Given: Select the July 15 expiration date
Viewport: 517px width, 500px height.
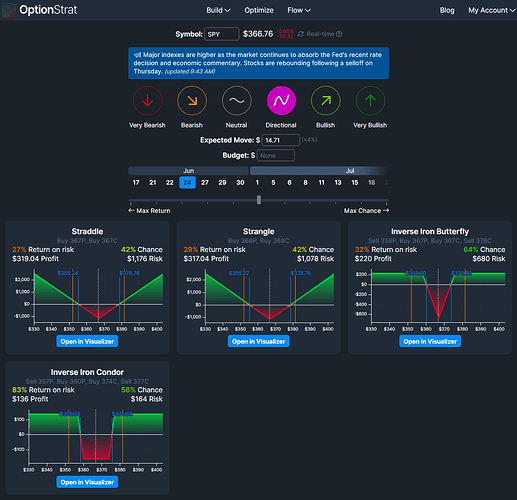Looking at the screenshot, I should click(x=355, y=183).
